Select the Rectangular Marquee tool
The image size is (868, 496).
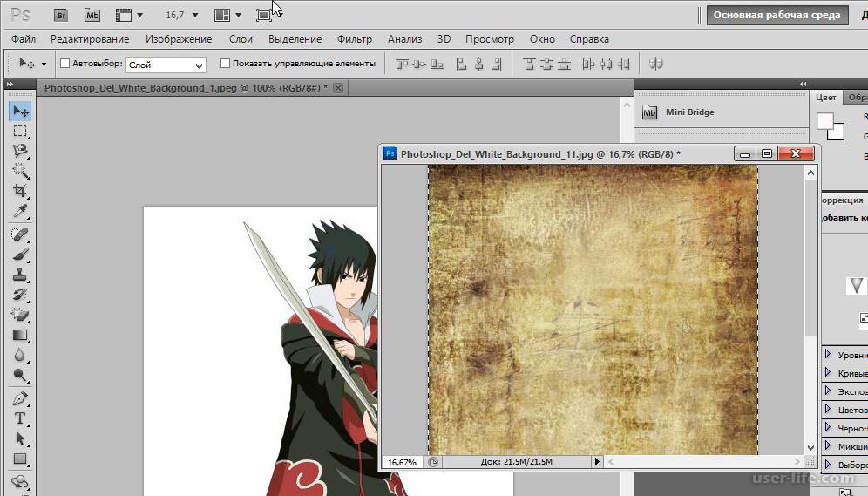click(x=20, y=131)
